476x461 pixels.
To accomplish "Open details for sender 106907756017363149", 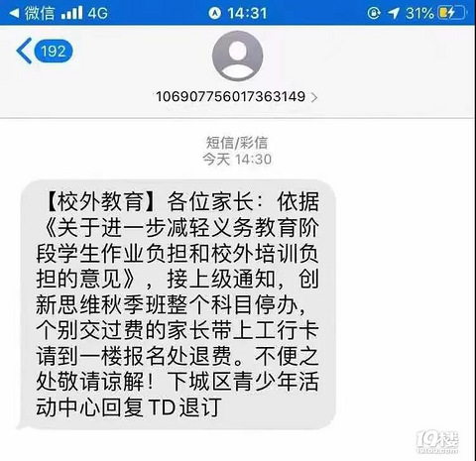I will coord(230,97).
